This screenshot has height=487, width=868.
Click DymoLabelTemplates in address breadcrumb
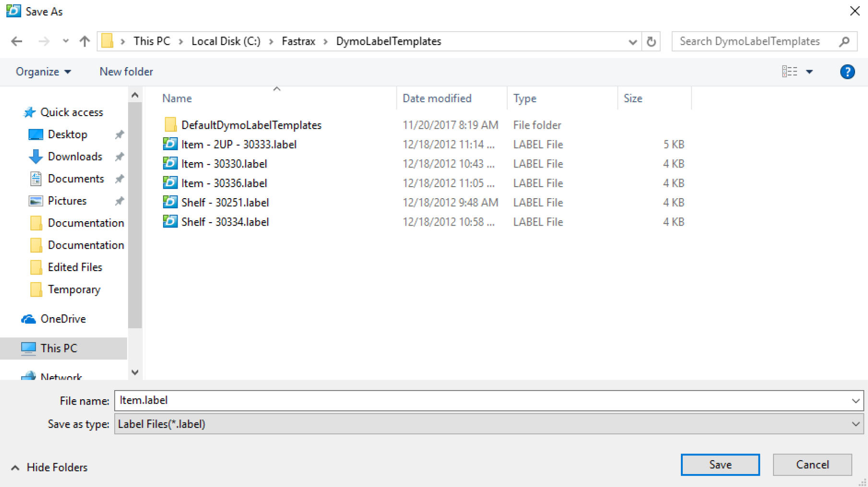pyautogui.click(x=389, y=41)
